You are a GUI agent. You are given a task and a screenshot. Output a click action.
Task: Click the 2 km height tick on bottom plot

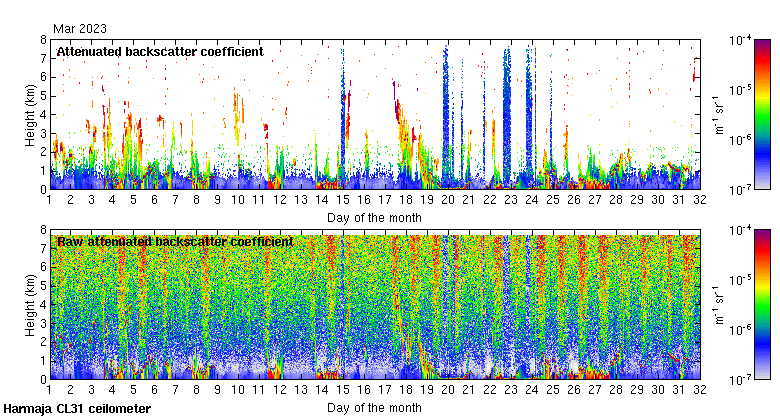tap(43, 342)
